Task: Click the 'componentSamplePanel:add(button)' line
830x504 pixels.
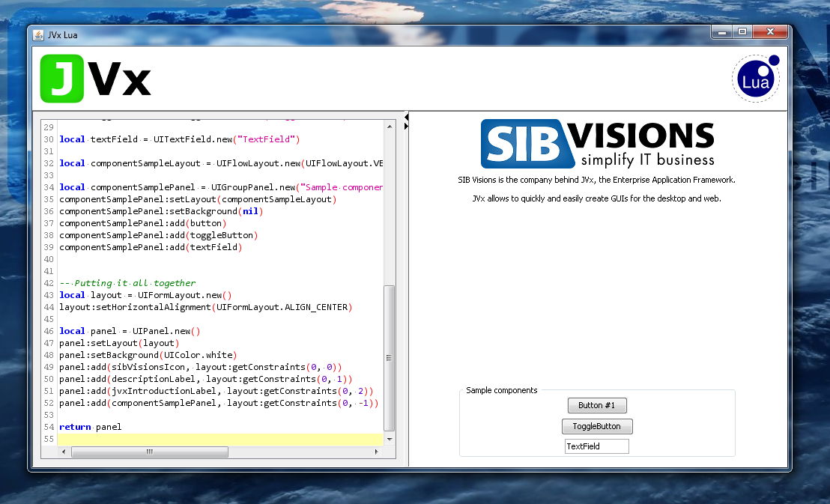Action: pos(143,223)
